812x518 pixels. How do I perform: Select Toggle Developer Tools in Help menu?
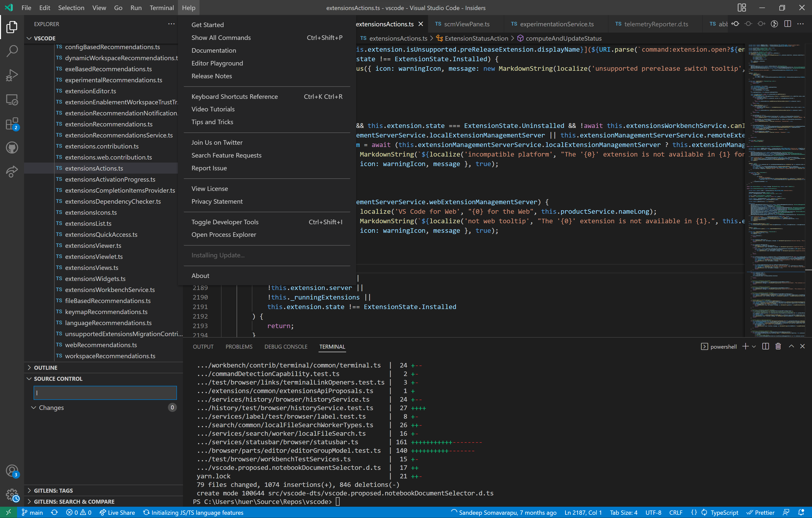pos(225,222)
